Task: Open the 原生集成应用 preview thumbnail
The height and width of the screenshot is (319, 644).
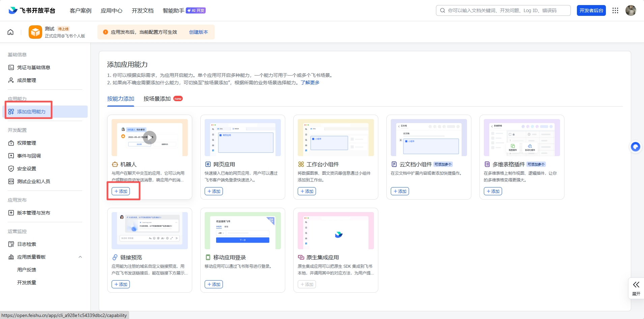Action: pos(336,231)
